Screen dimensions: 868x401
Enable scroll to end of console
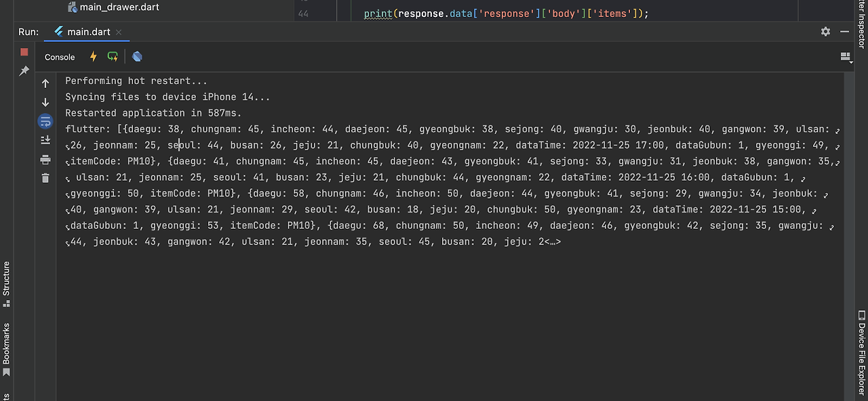[45, 140]
